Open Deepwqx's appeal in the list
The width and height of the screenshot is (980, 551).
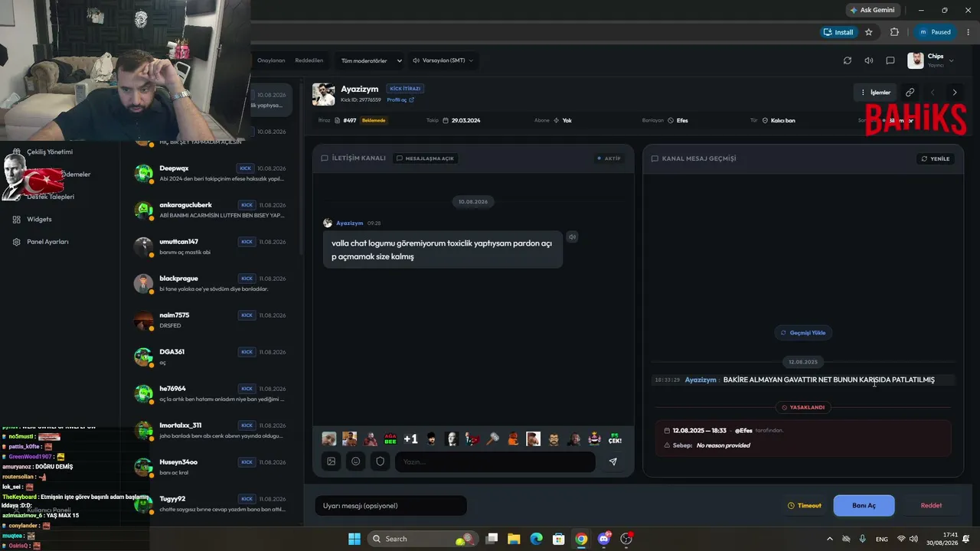211,174
